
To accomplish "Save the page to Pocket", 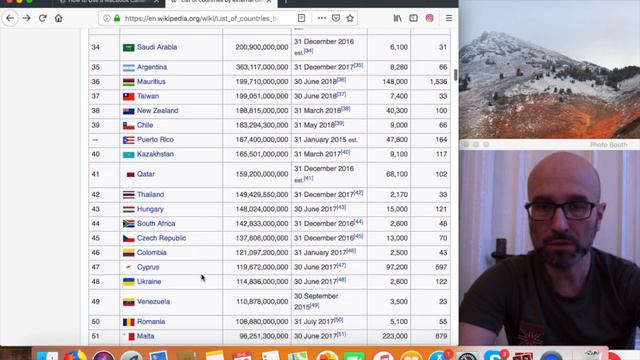I will 336,18.
